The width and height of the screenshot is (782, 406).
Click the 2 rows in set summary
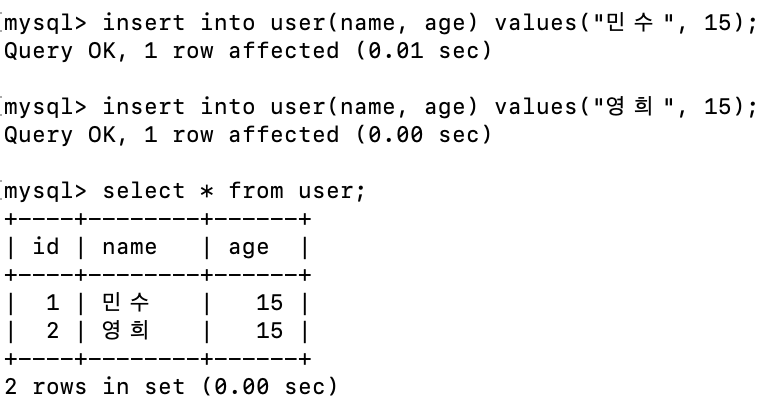[x=171, y=387]
